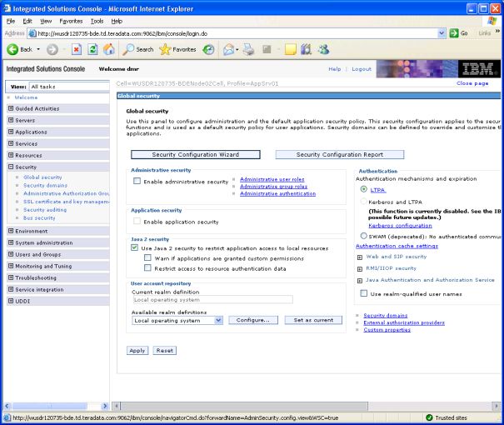Open the Favorites menu
The image size is (504, 425).
pos(71,21)
